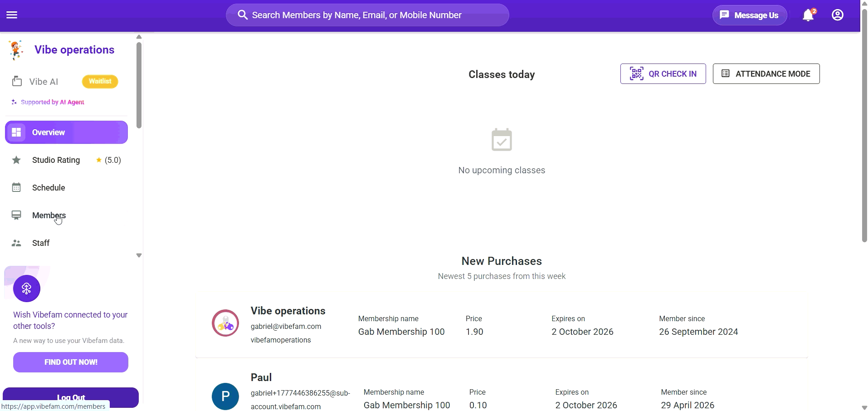This screenshot has height=411, width=868.
Task: Click the Vibe operations purchase name
Action: [288, 311]
